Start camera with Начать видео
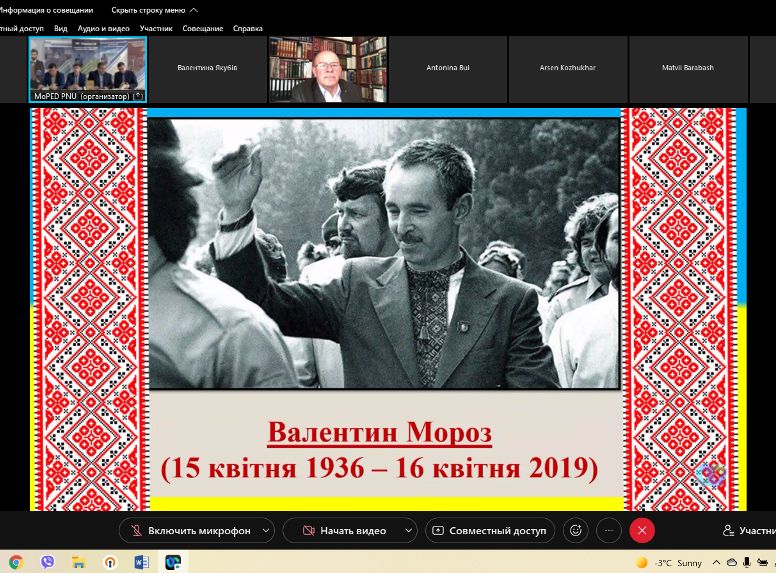Viewport: 776px width, 573px height. point(345,530)
